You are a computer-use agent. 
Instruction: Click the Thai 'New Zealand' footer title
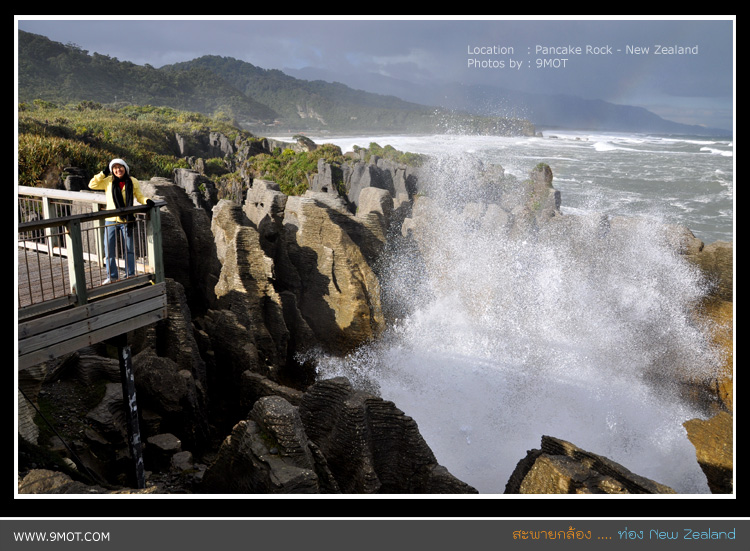point(624,534)
